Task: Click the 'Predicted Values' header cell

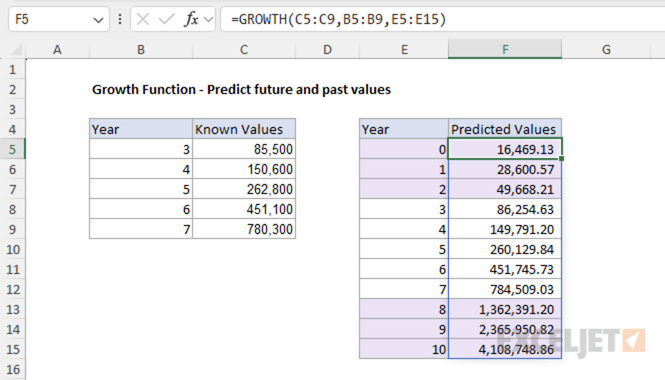Action: pyautogui.click(x=505, y=129)
